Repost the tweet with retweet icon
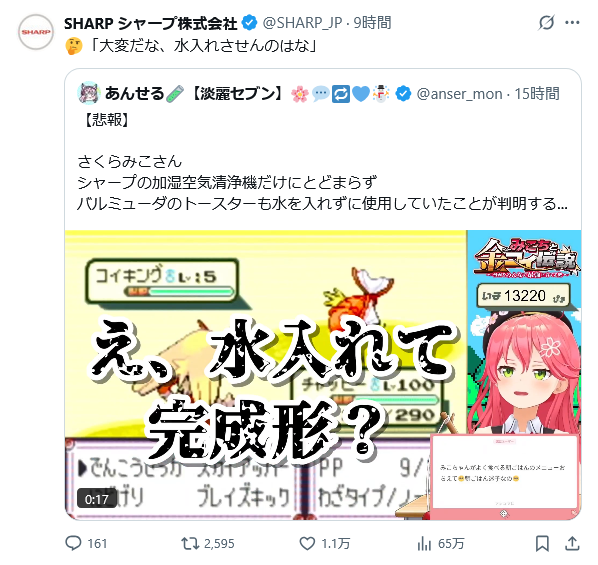Viewport: 598px width, 565px height. (190, 543)
